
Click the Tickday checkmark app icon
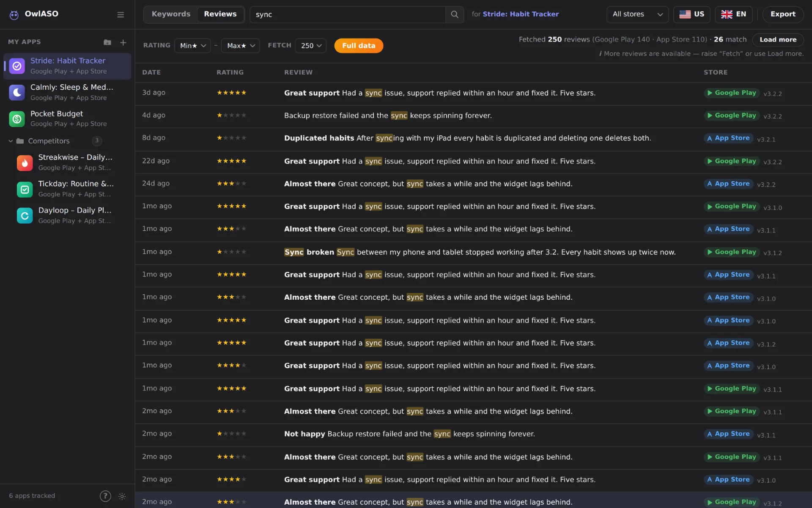click(25, 189)
